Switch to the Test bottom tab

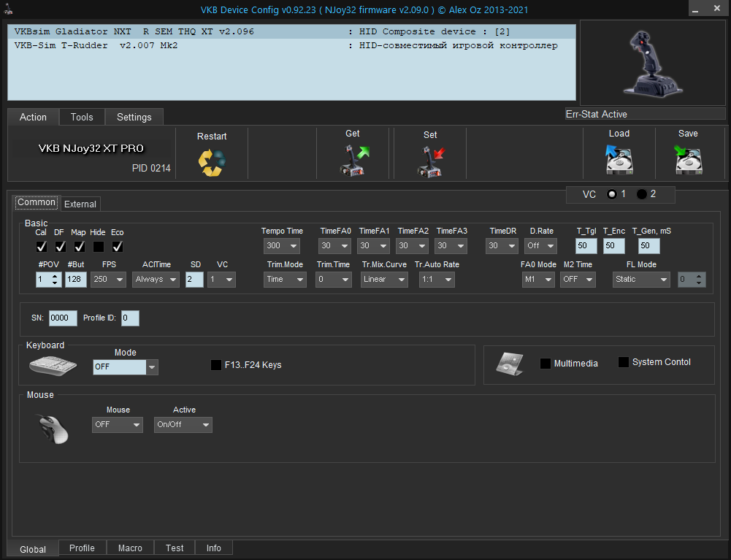click(175, 548)
